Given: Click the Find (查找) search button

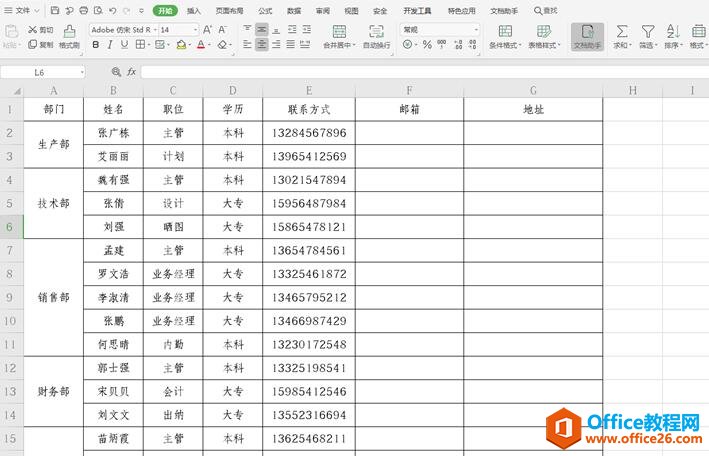Looking at the screenshot, I should click(545, 10).
